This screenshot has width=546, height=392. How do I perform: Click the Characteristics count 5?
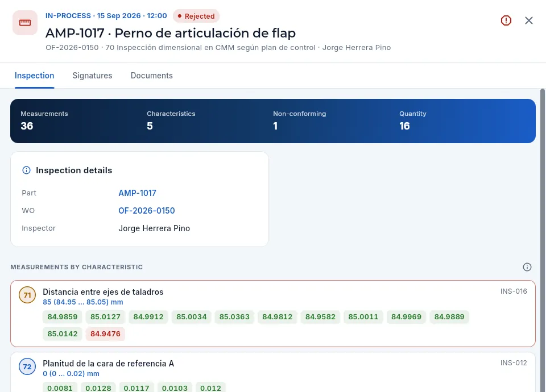tap(150, 126)
